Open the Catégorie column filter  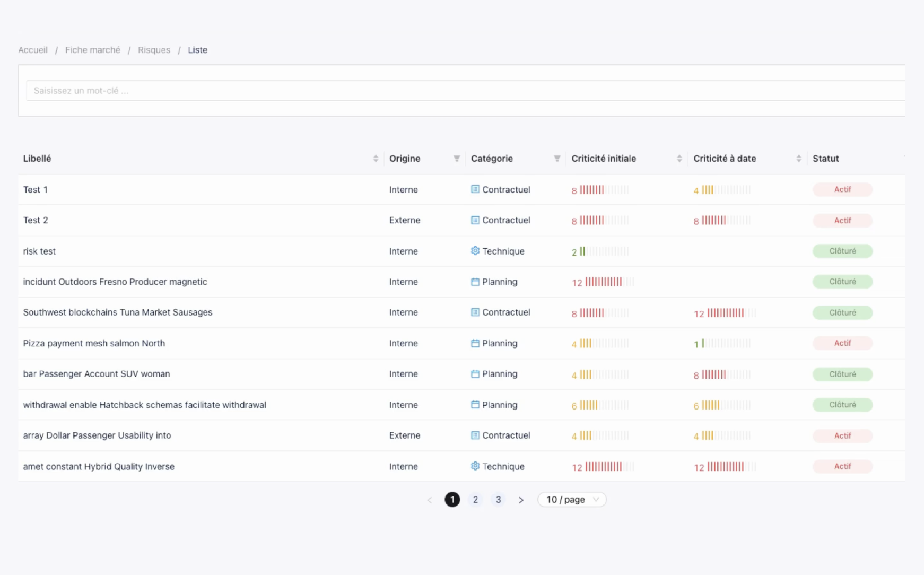point(557,159)
